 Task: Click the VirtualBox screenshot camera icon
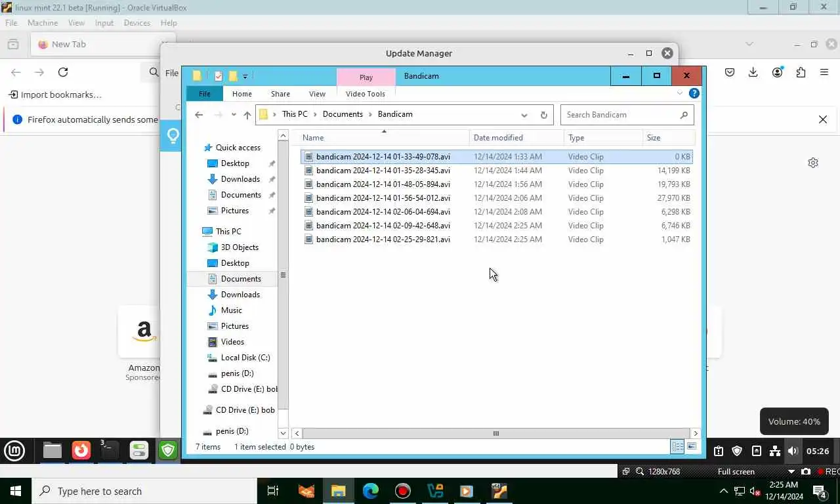806,471
